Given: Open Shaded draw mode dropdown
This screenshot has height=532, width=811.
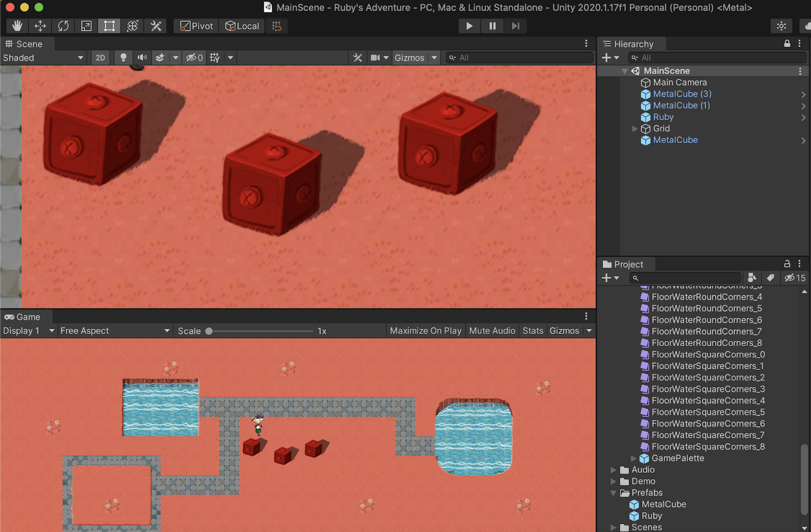Looking at the screenshot, I should click(43, 58).
